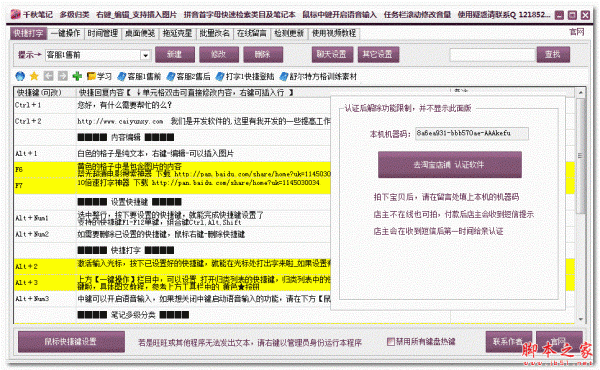
Task: Click the 您好，有什么需要帮忙的么 reply cell
Action: coord(204,105)
